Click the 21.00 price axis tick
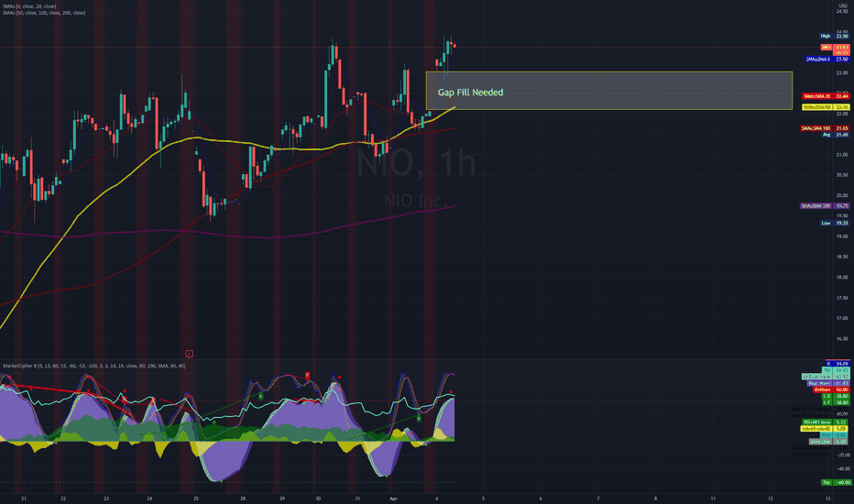 point(842,155)
